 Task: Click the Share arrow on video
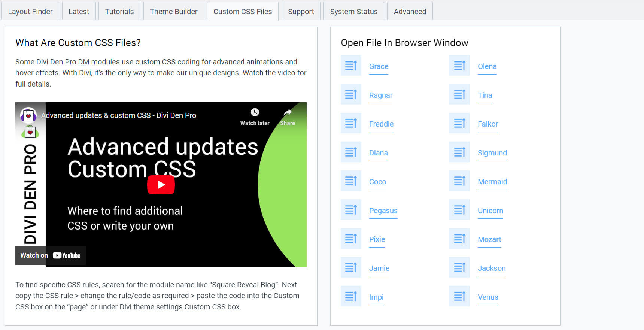pos(288,112)
